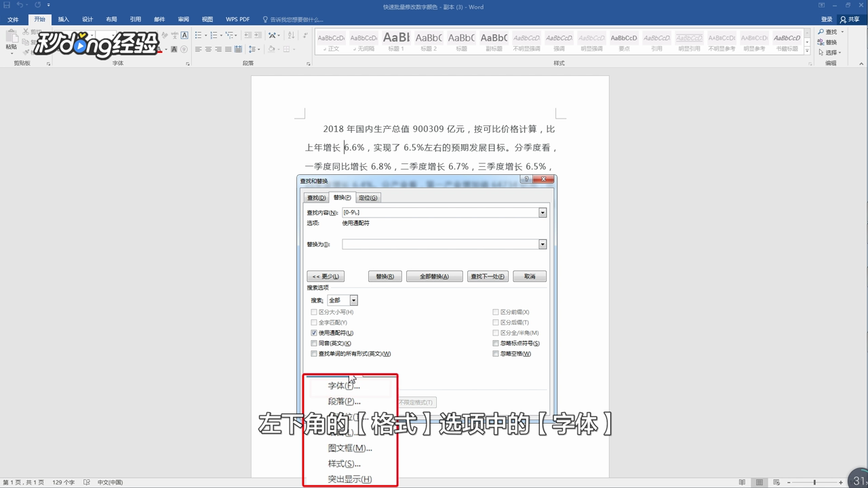868x488 pixels.
Task: Click the 替换(R) button in dialog
Action: click(x=385, y=277)
